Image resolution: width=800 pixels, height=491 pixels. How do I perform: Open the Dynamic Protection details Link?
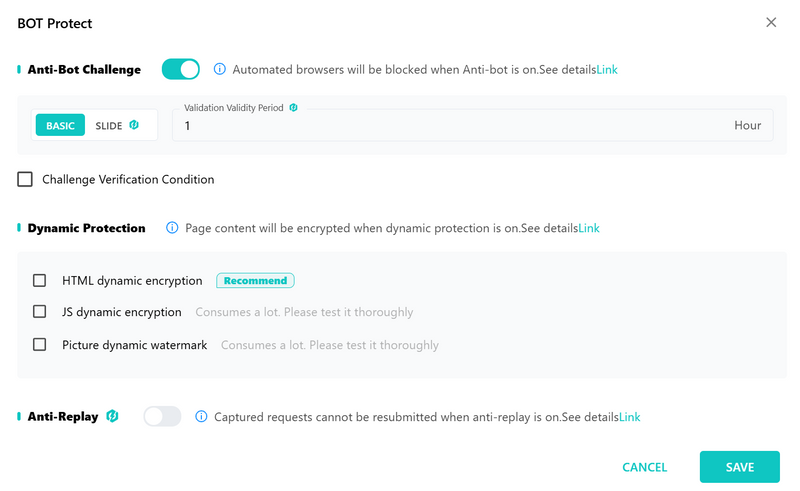589,228
